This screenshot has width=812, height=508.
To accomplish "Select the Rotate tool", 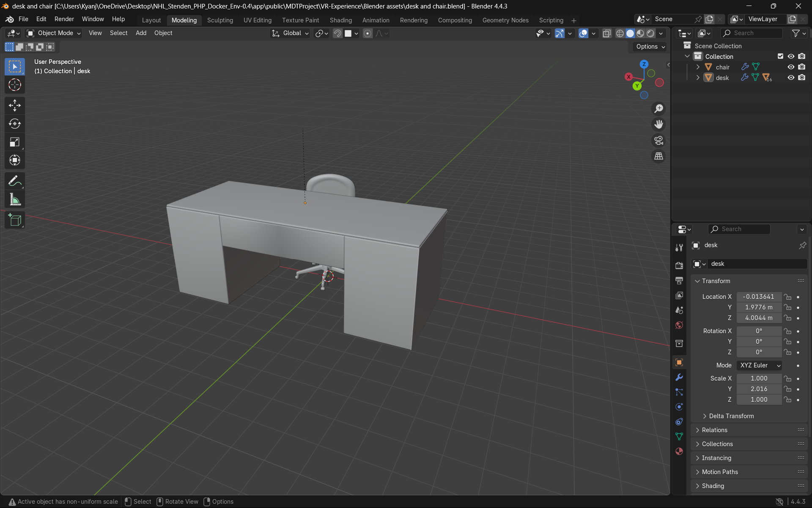I will tap(15, 124).
